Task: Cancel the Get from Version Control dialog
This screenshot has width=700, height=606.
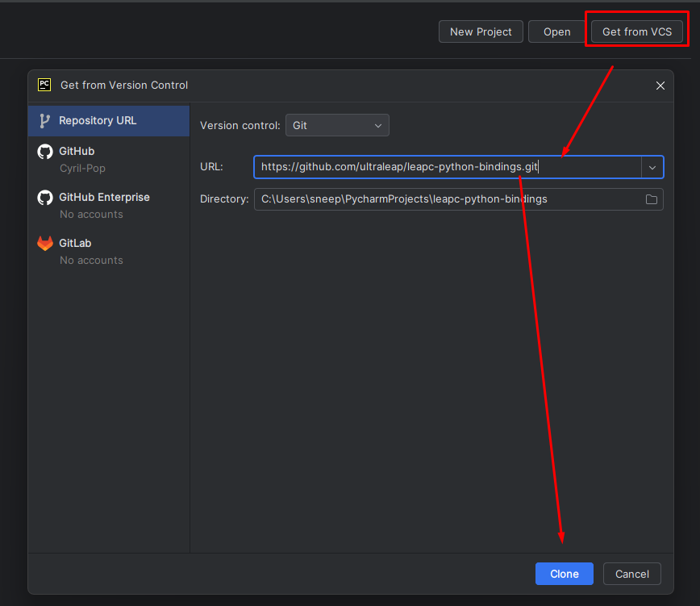Action: tap(631, 574)
